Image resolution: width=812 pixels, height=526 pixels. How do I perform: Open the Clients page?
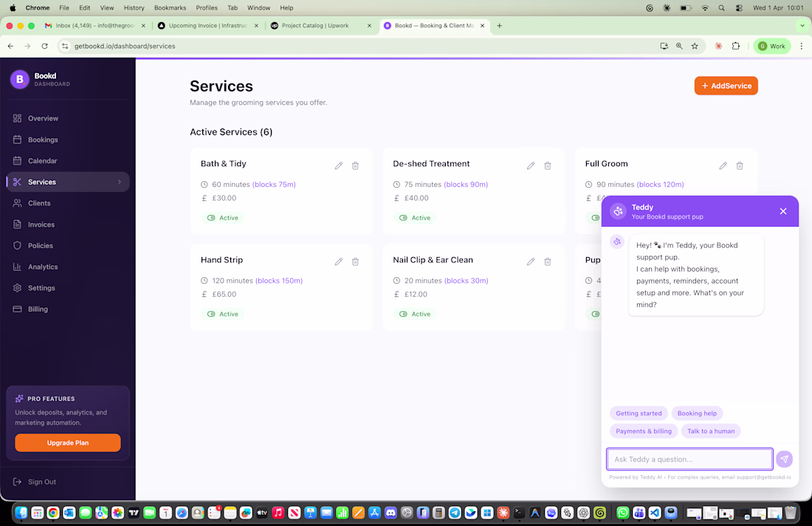tap(68, 203)
